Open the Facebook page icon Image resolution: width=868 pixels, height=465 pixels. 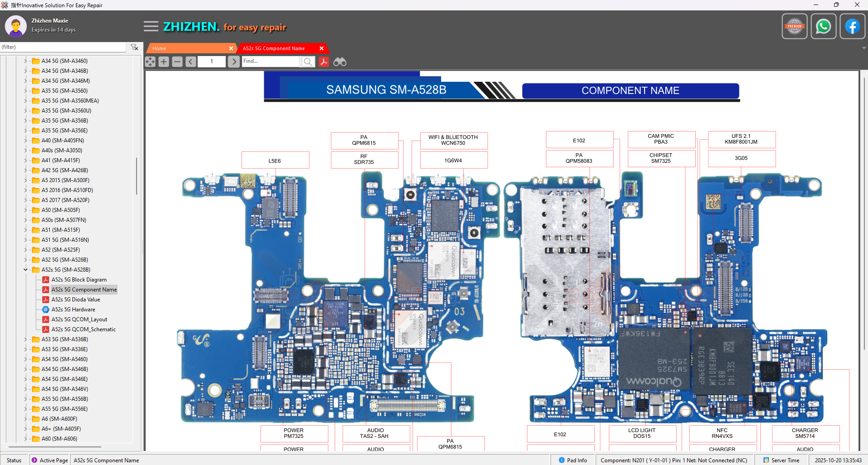[x=852, y=26]
